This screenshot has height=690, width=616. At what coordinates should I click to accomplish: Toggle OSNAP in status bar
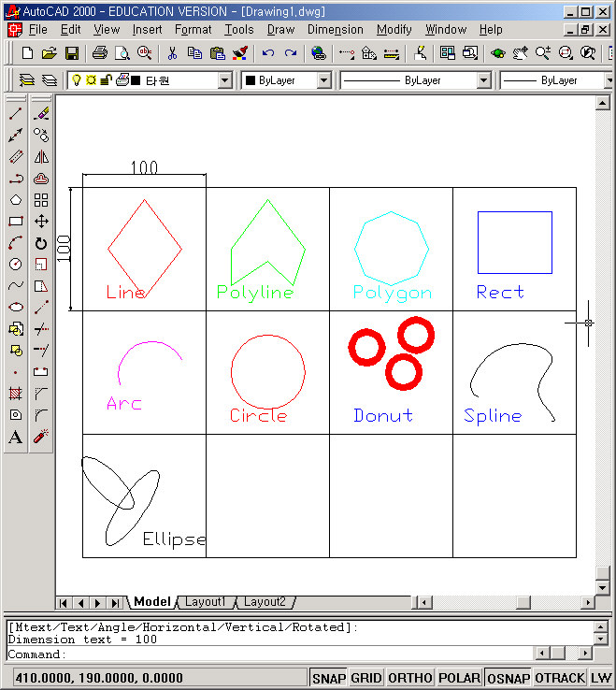point(509,678)
